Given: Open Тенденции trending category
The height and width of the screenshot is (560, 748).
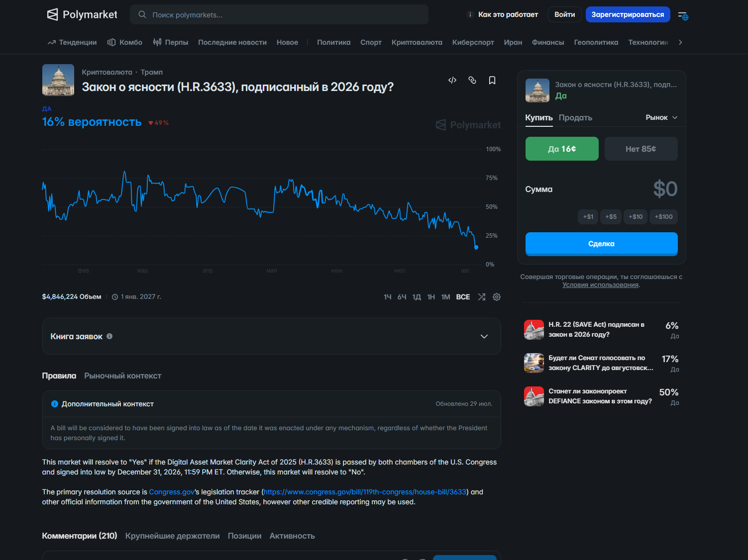Looking at the screenshot, I should coord(72,42).
